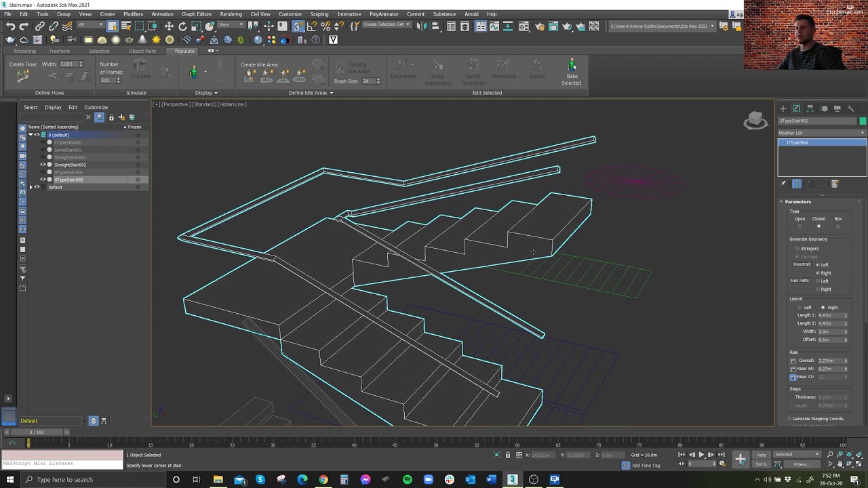Click the Play Animation button
Screen dimensions: 868x488
click(701, 455)
